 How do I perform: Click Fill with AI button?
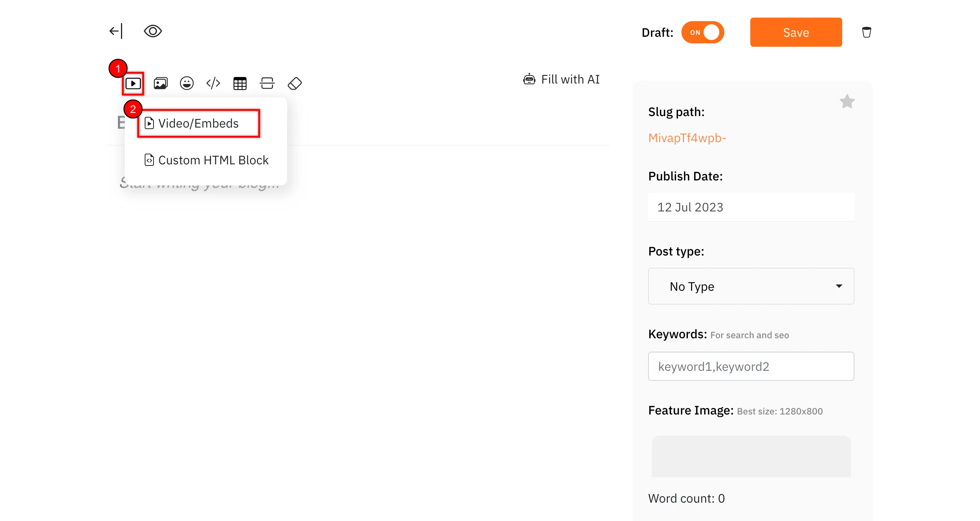point(561,79)
